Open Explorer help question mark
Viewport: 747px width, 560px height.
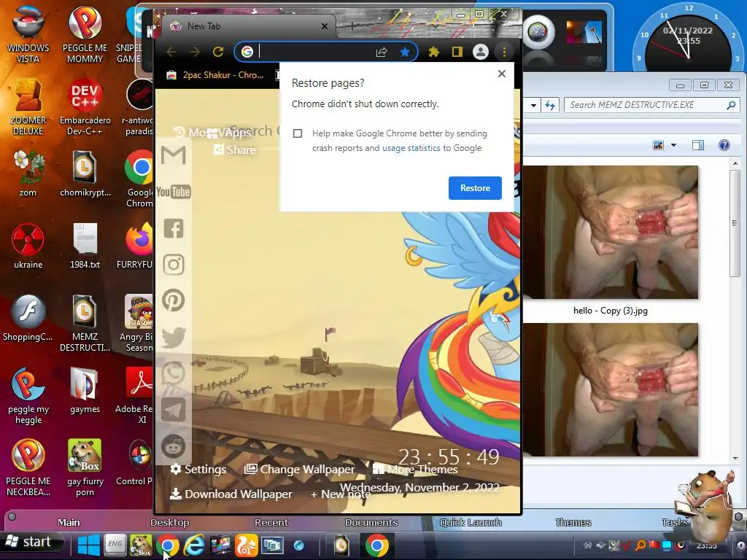tap(724, 145)
